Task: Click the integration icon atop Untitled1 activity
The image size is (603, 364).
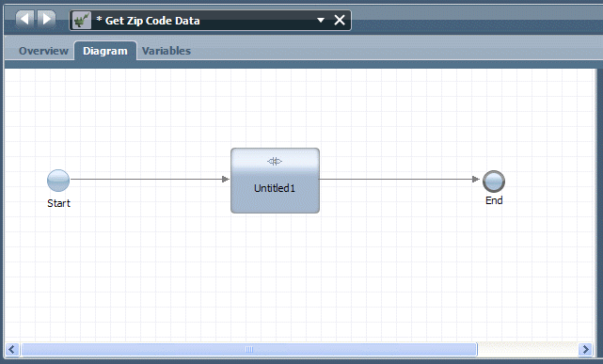Action: tap(275, 161)
